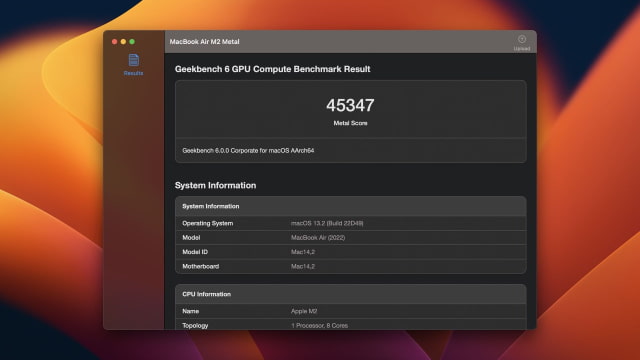Select the 'Apple M2' value
The width and height of the screenshot is (640, 360).
click(304, 311)
